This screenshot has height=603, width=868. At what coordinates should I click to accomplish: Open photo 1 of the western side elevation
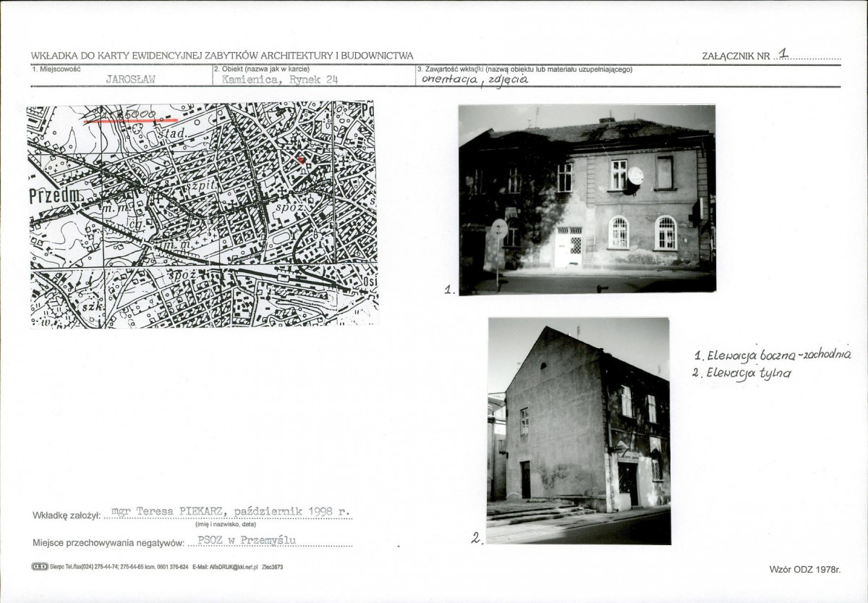point(587,199)
